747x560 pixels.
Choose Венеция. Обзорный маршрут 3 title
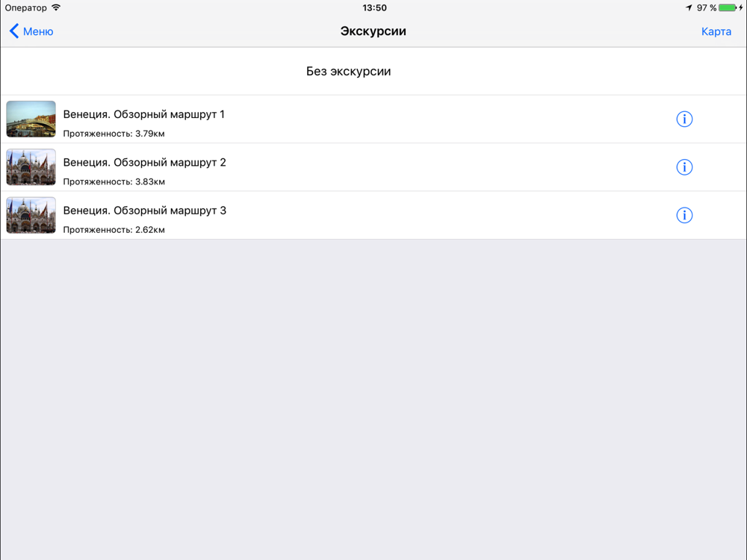[x=145, y=211]
